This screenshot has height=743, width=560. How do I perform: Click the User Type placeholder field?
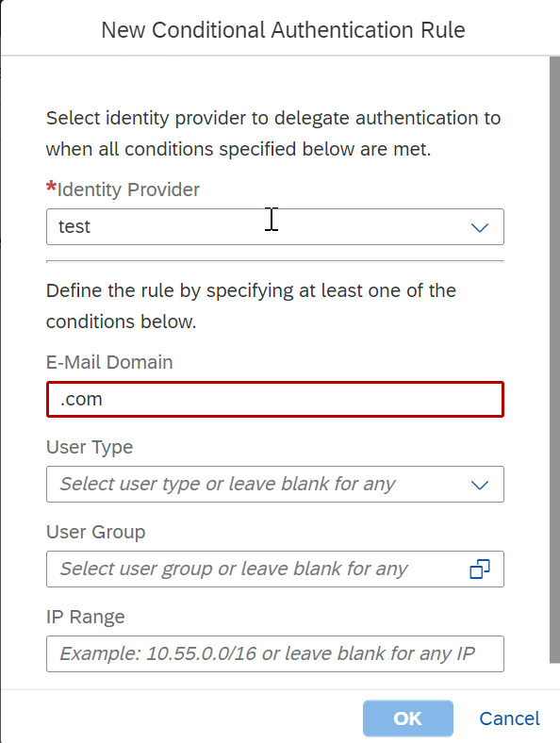click(x=274, y=484)
